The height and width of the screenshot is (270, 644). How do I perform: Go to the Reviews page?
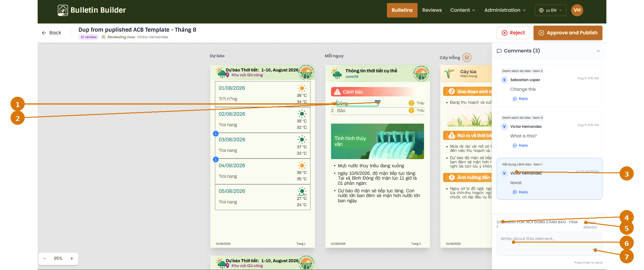coord(432,10)
